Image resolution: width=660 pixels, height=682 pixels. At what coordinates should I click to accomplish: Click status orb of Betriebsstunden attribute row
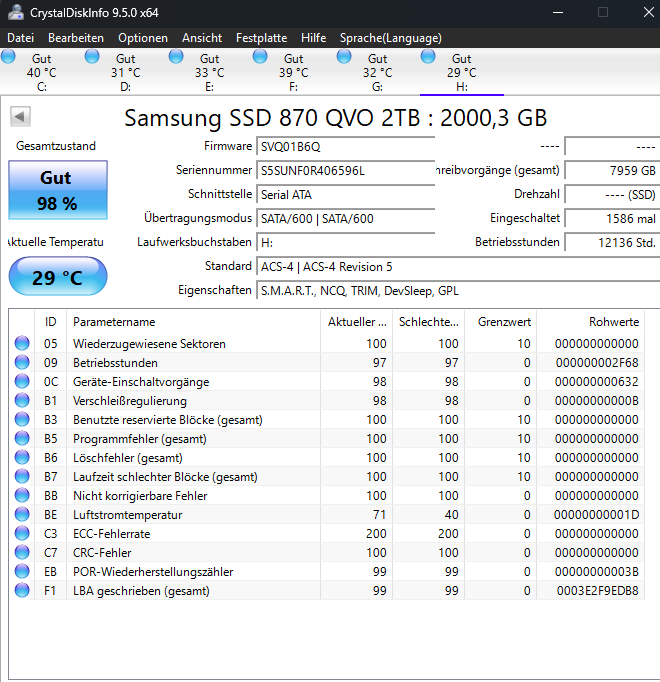22,362
